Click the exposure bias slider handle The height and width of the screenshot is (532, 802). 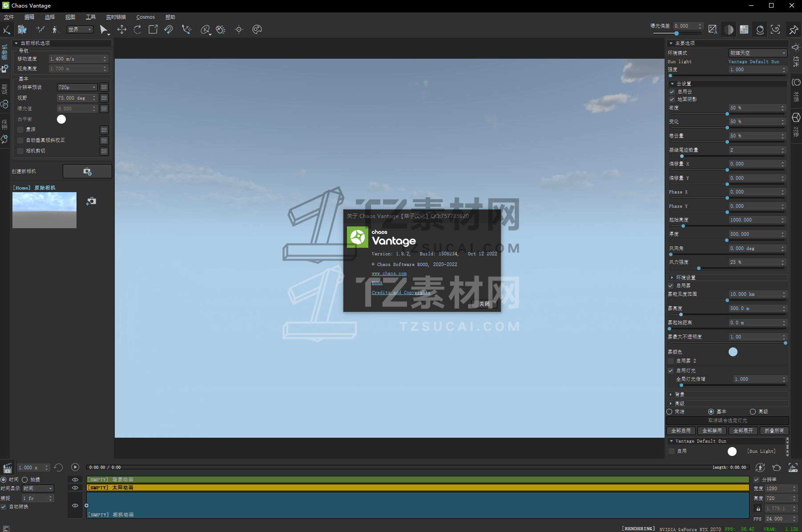pyautogui.click(x=677, y=33)
